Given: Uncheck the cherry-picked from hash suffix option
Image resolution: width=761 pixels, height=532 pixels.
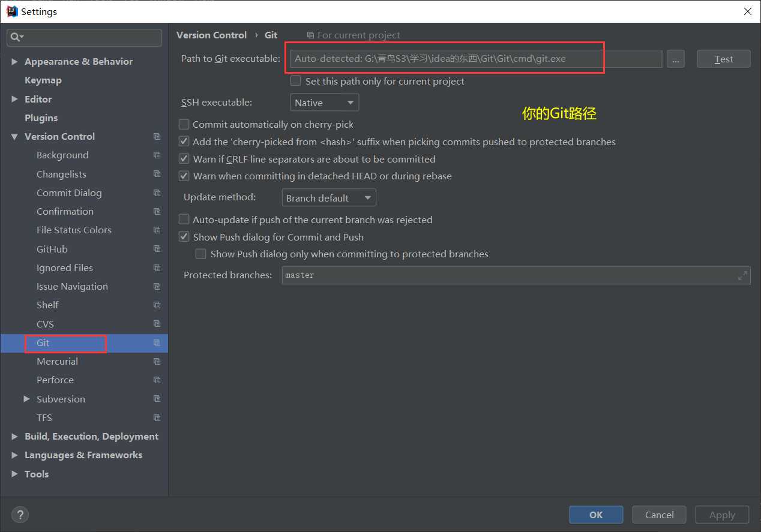Looking at the screenshot, I should [184, 142].
